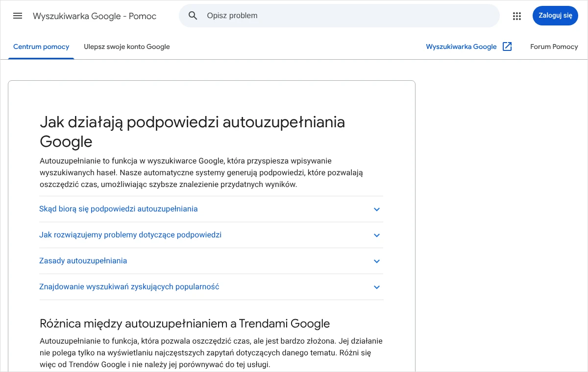Click the heading 'Jak działają podpowiedzi autouzupełniania Google'
Viewport: 588px width, 372px height.
(192, 132)
